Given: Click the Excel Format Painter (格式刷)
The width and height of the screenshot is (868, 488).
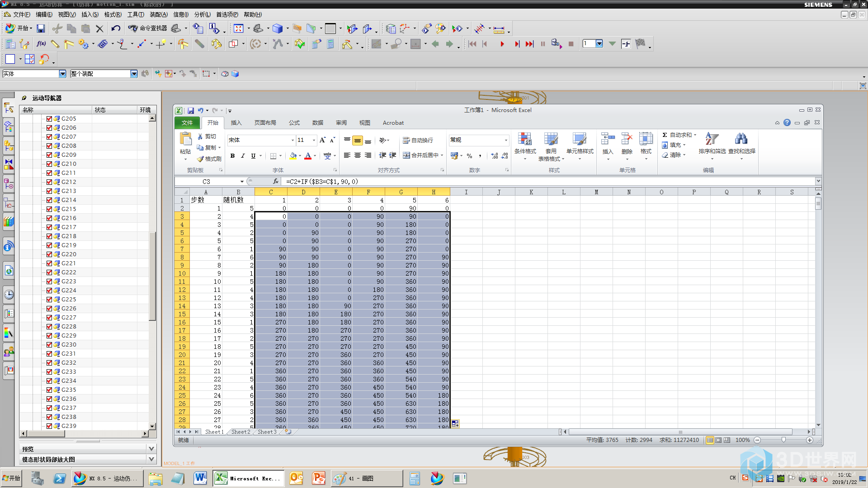Looking at the screenshot, I should tap(209, 159).
